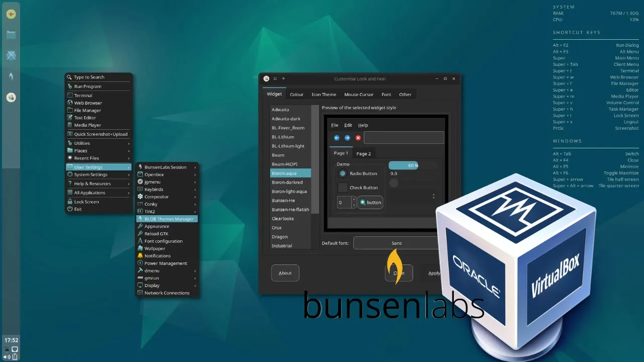Launch Media Player from the menu
Image resolution: width=644 pixels, height=362 pixels.
(x=99, y=125)
